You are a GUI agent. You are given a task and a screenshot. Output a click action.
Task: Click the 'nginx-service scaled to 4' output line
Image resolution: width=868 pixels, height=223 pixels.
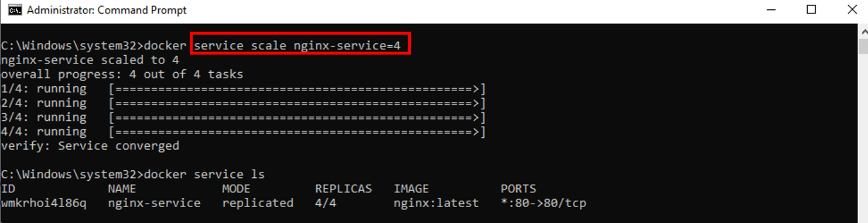coord(90,60)
